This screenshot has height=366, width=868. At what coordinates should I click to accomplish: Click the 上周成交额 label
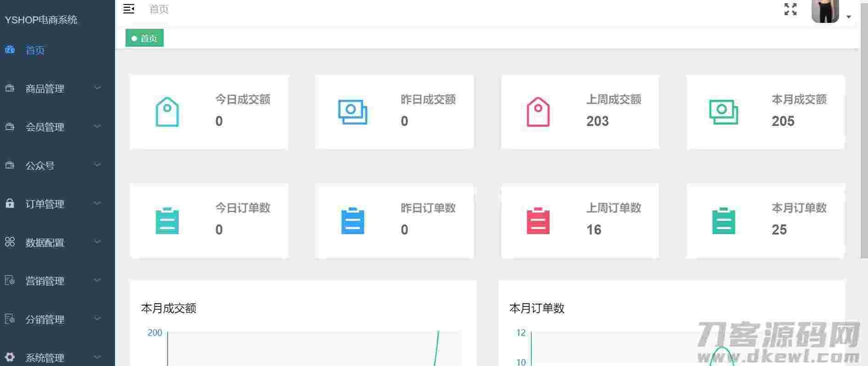click(x=614, y=99)
